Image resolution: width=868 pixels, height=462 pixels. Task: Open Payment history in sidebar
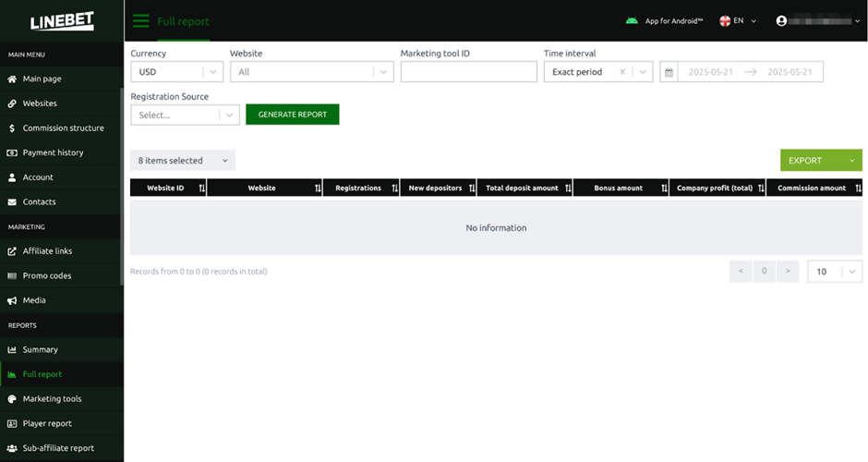[62, 152]
